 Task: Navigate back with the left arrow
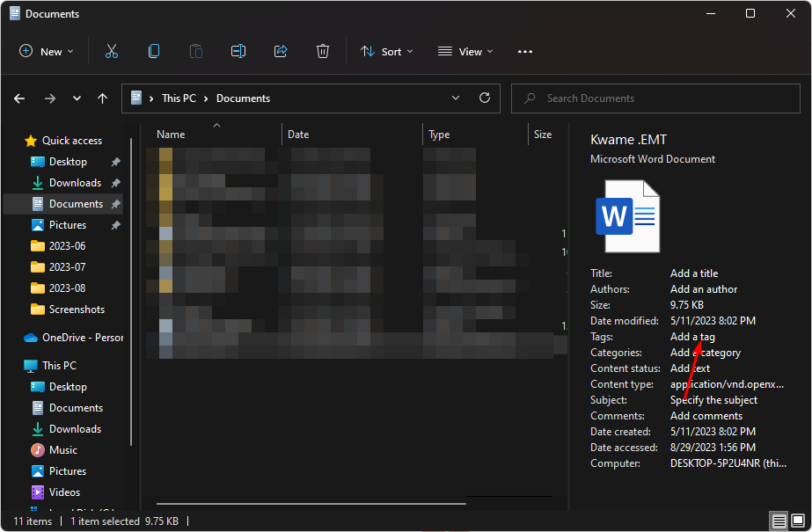point(19,98)
